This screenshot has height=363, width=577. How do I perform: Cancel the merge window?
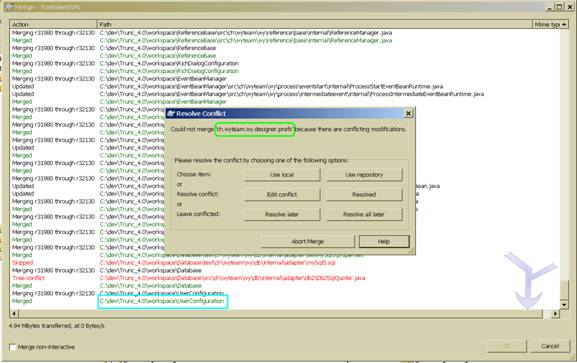point(550,346)
